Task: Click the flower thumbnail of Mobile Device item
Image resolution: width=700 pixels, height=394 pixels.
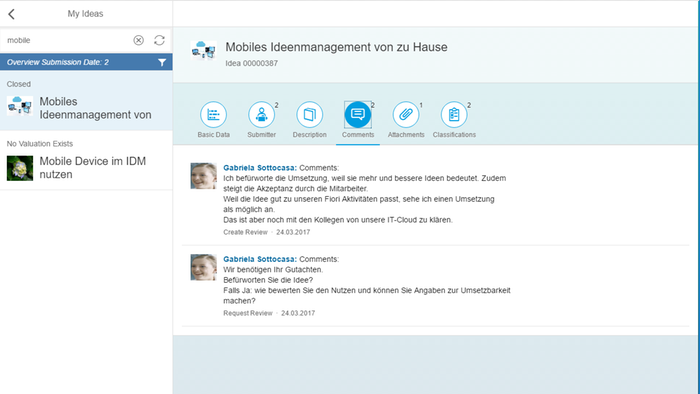Action: (20, 168)
